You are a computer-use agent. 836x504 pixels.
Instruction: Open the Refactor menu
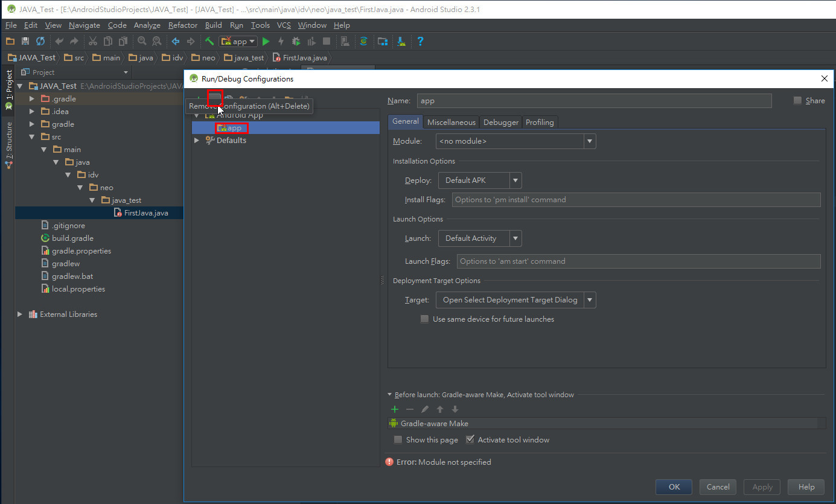click(x=183, y=25)
